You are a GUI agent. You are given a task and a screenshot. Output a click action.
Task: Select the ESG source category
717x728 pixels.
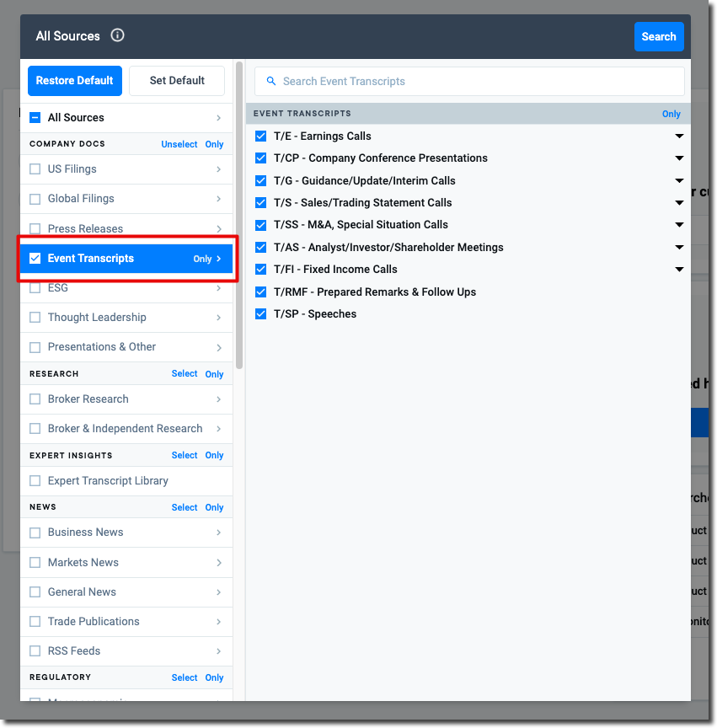58,288
